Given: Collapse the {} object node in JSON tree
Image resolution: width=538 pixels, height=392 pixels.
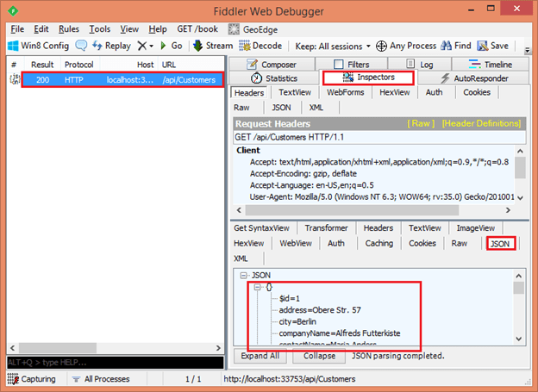Looking at the screenshot, I should point(257,287).
